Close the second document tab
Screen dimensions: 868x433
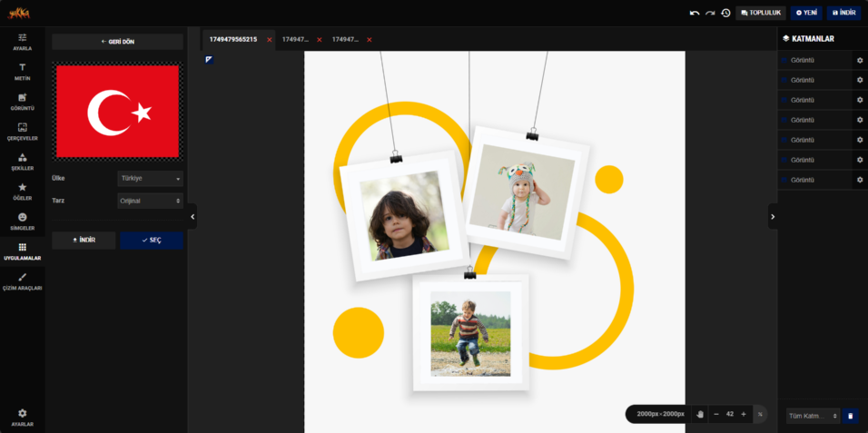pos(319,40)
